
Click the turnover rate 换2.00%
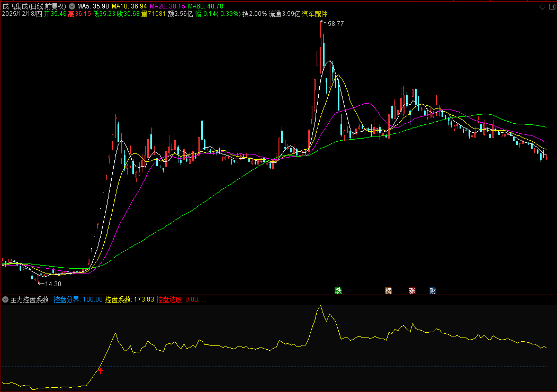pos(254,14)
